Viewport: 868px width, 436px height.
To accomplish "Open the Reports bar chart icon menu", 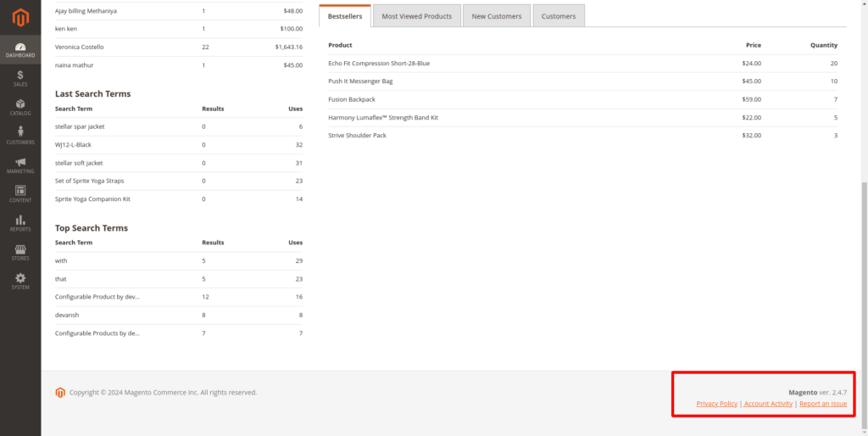I will 20,223.
